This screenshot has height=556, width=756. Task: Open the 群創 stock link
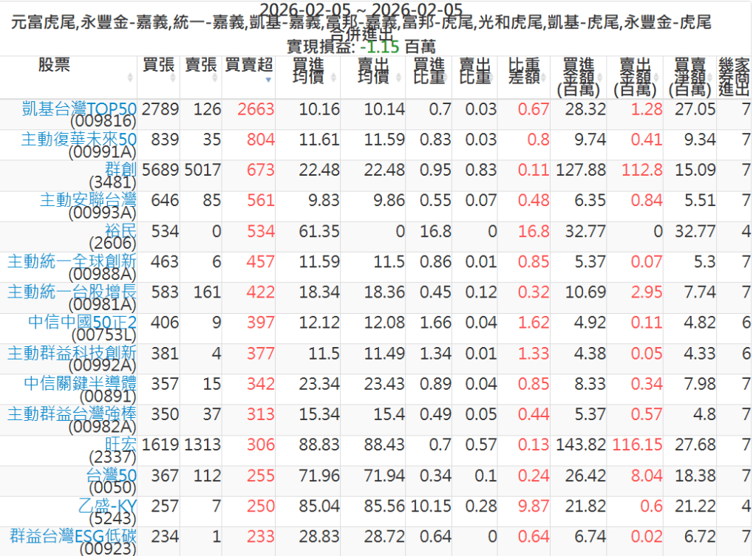click(121, 170)
